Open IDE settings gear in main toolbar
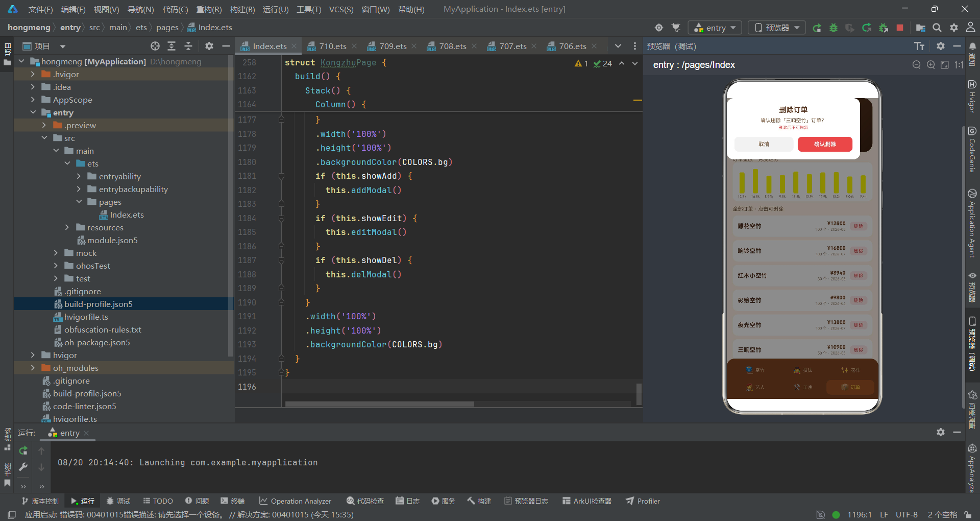The height and width of the screenshot is (521, 980). [954, 28]
